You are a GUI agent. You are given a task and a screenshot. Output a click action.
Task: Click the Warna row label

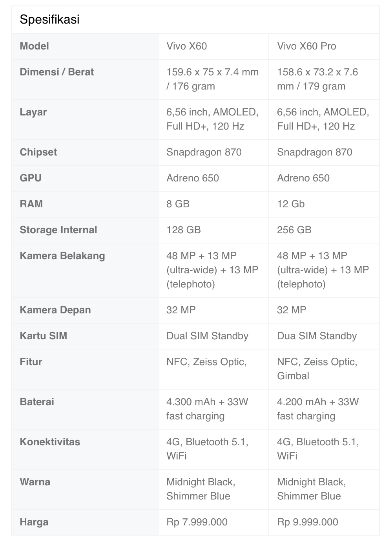coord(35,482)
